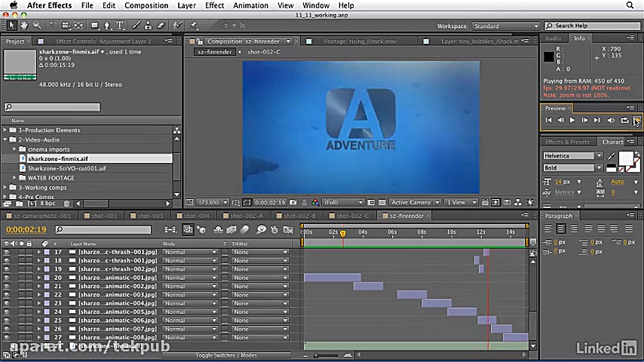Select the Clone Stamp tool

coord(148,26)
